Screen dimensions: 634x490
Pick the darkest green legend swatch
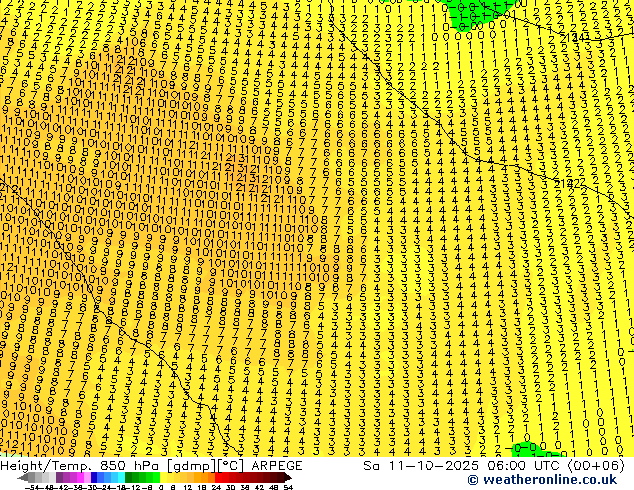click(128, 477)
